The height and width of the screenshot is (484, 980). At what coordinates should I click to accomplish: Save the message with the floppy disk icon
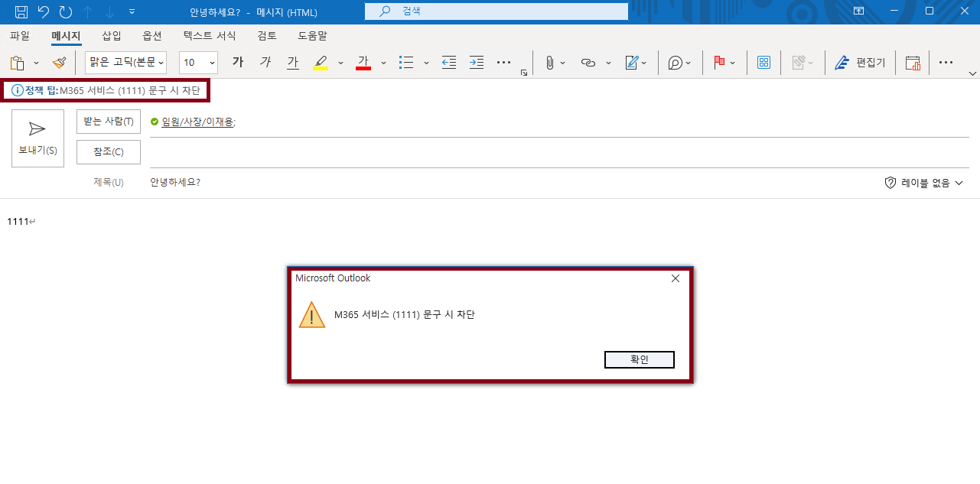(x=21, y=11)
